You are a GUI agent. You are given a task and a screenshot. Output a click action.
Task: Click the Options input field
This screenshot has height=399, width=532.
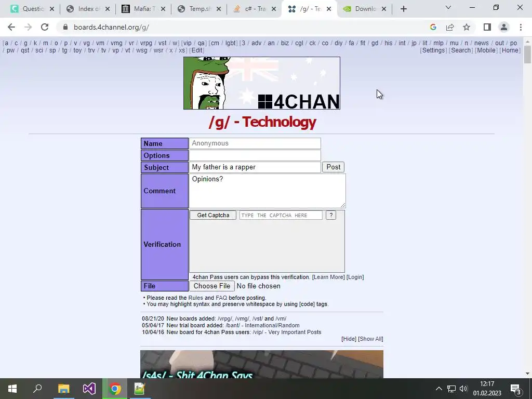click(x=255, y=155)
